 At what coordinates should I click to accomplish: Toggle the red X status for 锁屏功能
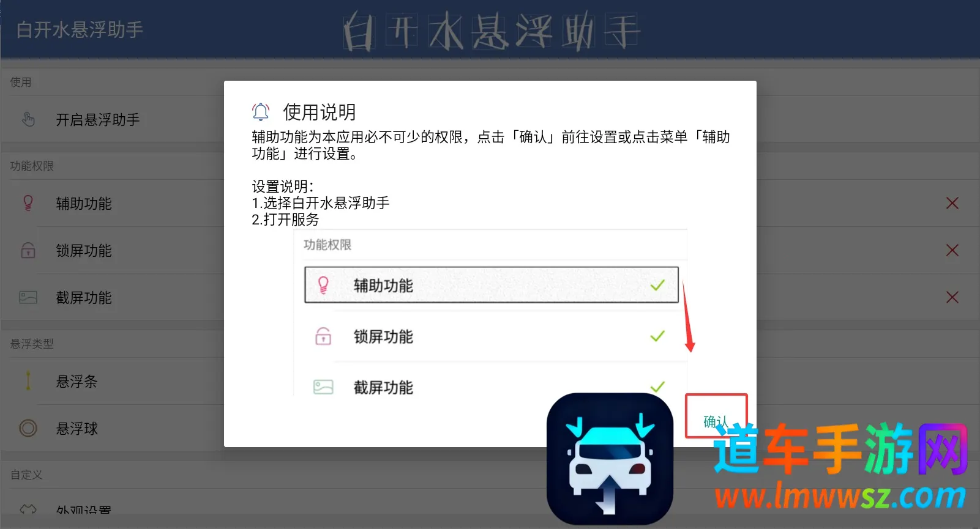pos(952,250)
